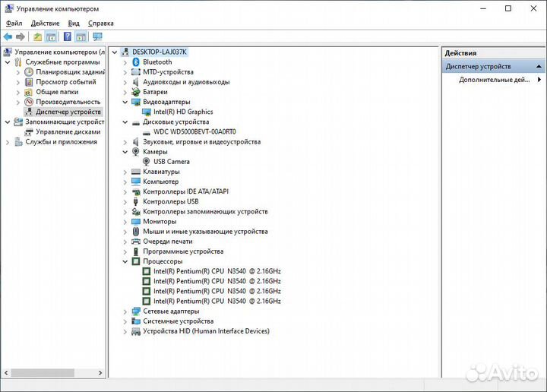Viewport: 547px width, 392px height.
Task: Click the Устройства HID icon
Action: tap(136, 332)
